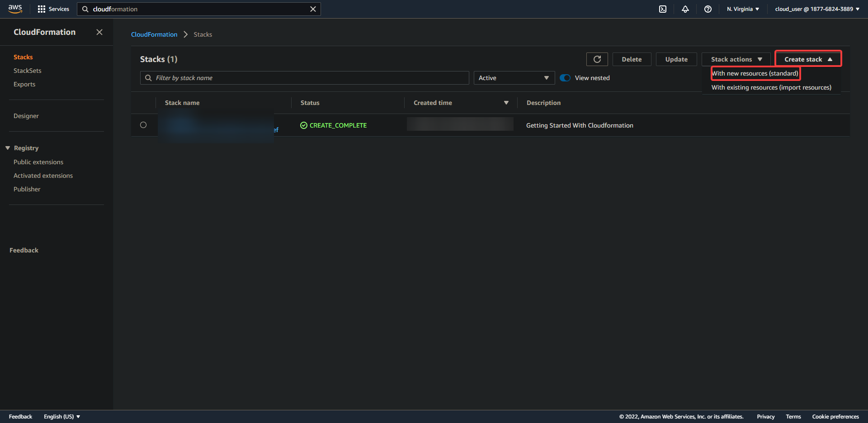Image resolution: width=868 pixels, height=423 pixels.
Task: Sort by the Created time column arrow
Action: tap(506, 103)
